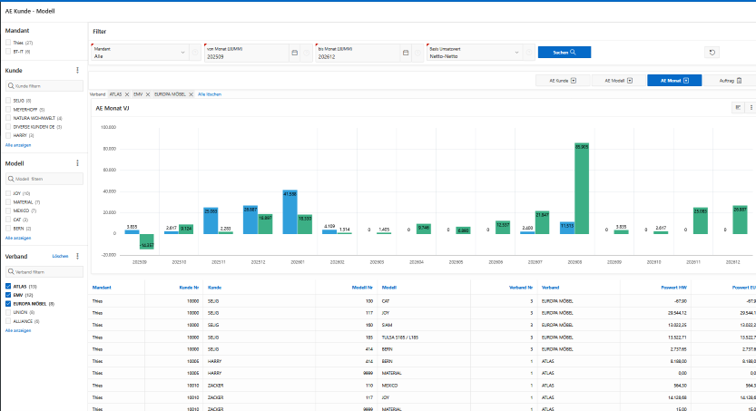This screenshot has width=756, height=411.
Task: Click the search magnifier in Kunde filter
Action: pos(11,86)
